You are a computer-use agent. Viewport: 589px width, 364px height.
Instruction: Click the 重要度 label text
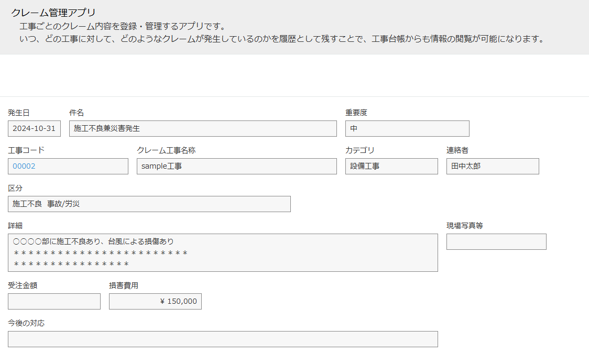click(x=356, y=113)
